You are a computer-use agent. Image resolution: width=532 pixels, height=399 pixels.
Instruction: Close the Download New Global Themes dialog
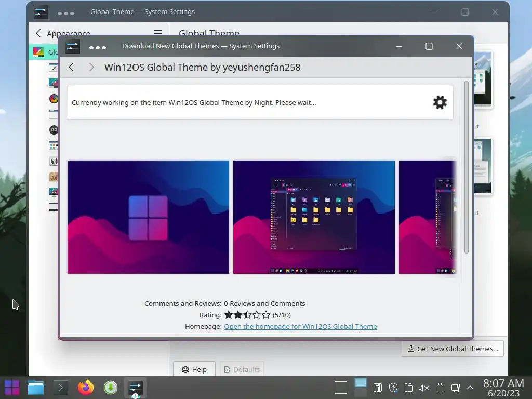coord(459,46)
